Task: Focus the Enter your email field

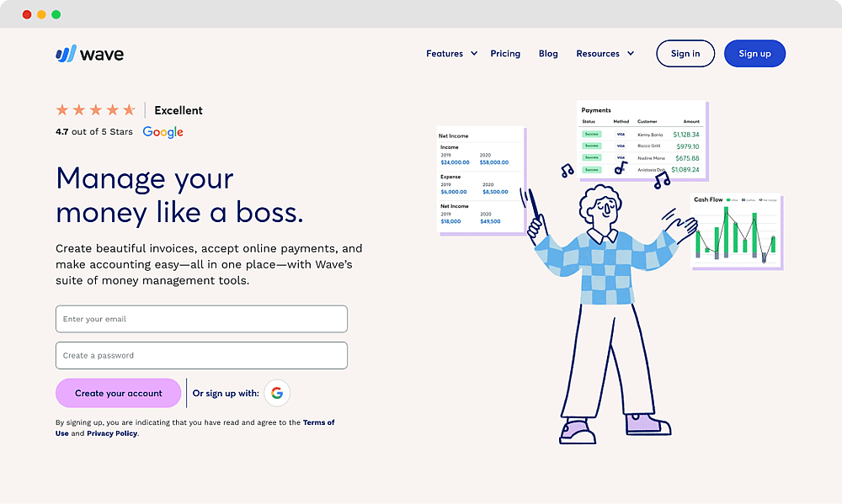Action: (201, 319)
